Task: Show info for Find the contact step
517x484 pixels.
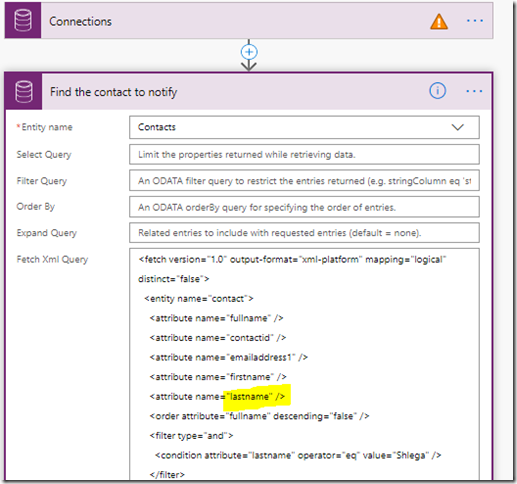Action: click(437, 91)
